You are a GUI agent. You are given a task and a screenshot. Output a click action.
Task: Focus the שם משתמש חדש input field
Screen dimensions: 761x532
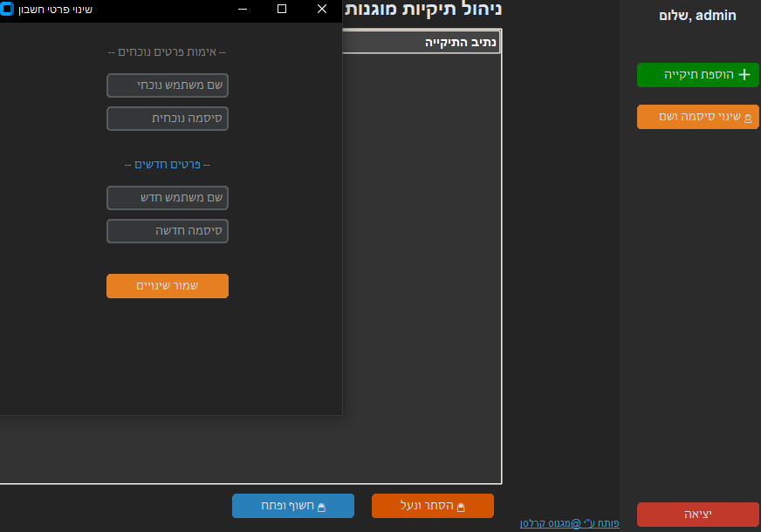(x=168, y=198)
